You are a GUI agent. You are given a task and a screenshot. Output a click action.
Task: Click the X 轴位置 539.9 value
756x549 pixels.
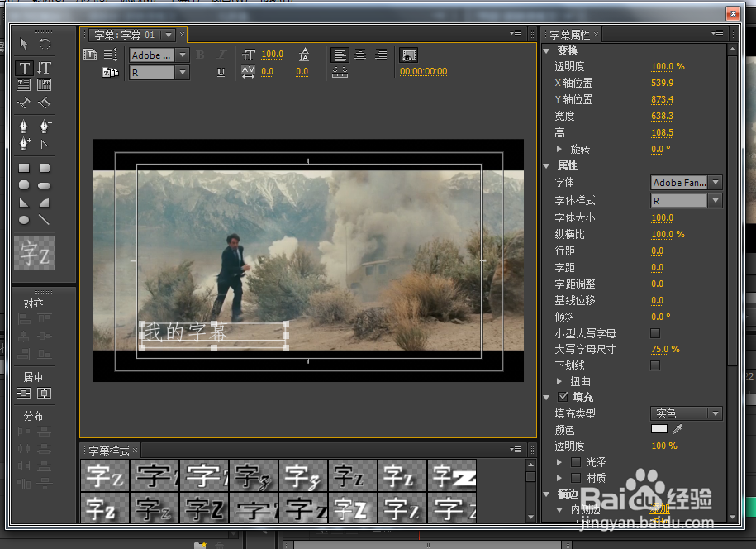pyautogui.click(x=662, y=83)
